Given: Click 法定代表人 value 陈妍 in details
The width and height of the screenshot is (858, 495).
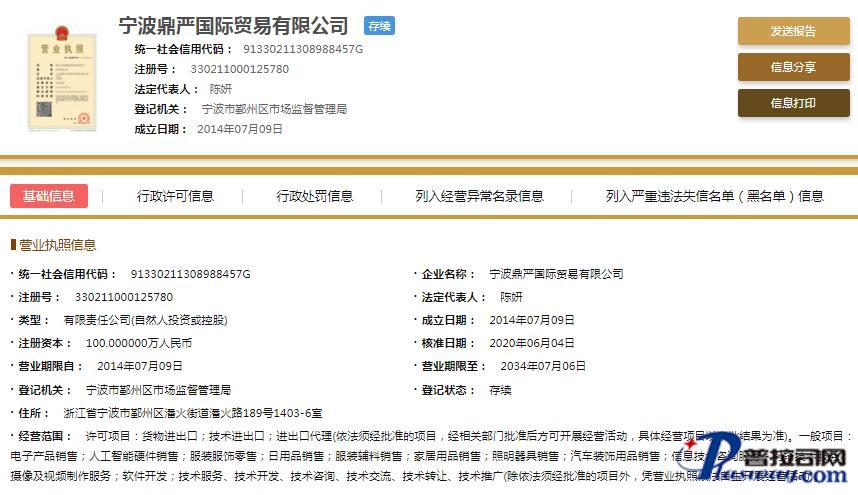Looking at the screenshot, I should tap(511, 297).
